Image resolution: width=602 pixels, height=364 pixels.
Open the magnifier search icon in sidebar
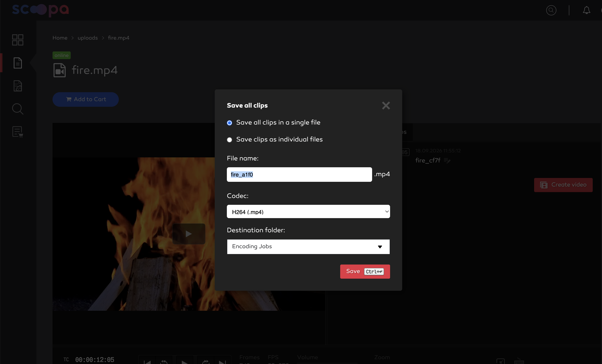click(x=18, y=109)
